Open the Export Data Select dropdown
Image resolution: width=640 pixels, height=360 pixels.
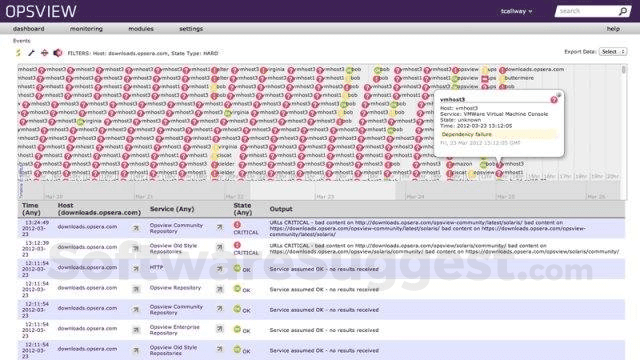pyautogui.click(x=613, y=52)
